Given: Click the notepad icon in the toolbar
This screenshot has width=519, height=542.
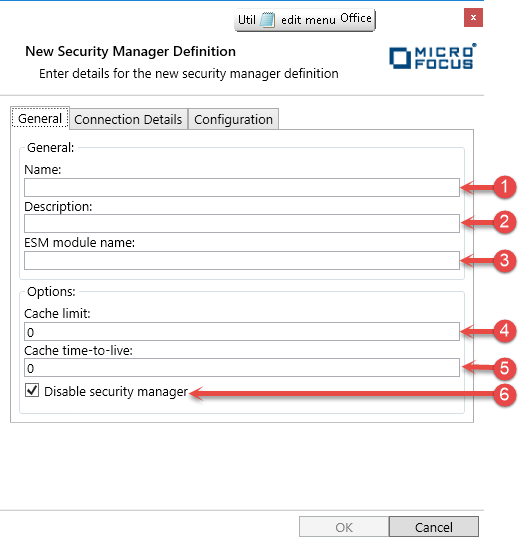Looking at the screenshot, I should pos(267,20).
